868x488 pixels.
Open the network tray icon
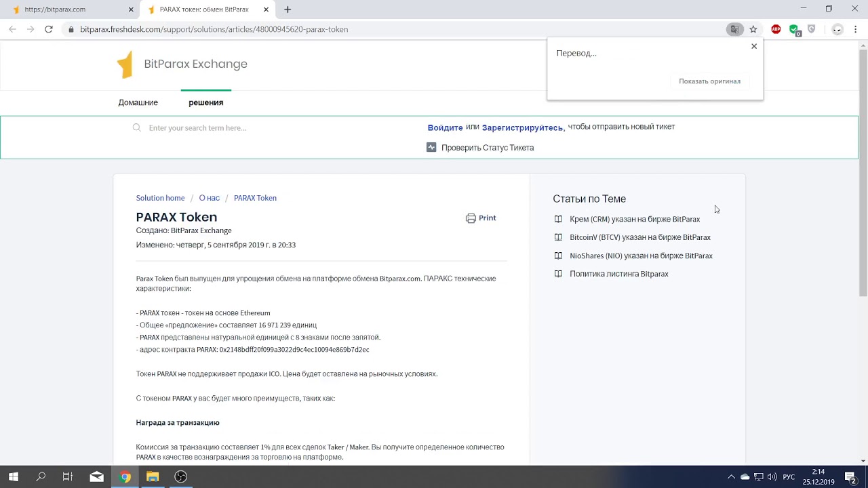pyautogui.click(x=759, y=477)
